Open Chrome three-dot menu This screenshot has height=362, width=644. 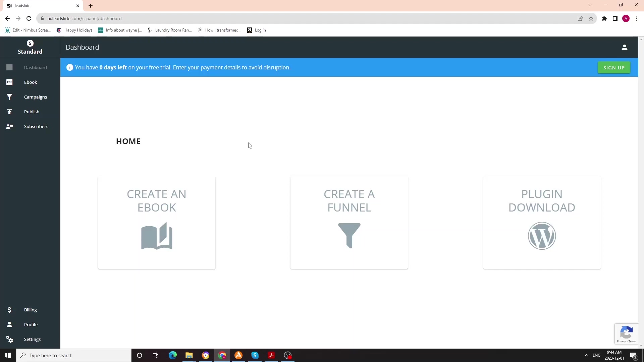(x=637, y=18)
